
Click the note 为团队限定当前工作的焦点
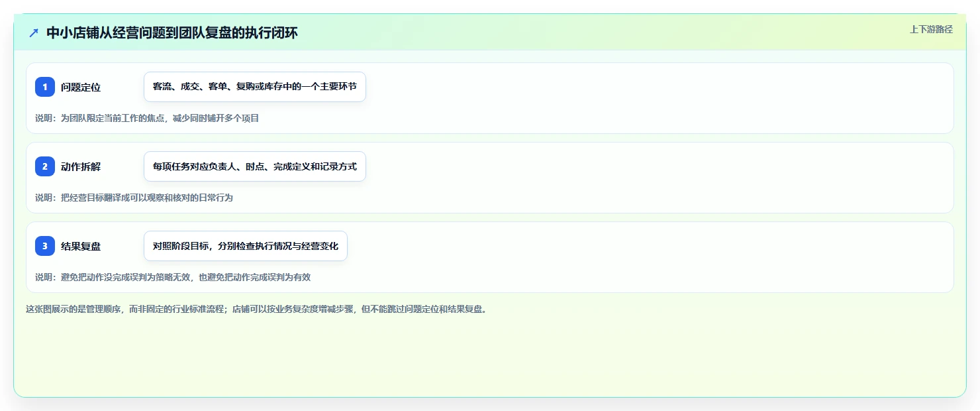[147, 118]
